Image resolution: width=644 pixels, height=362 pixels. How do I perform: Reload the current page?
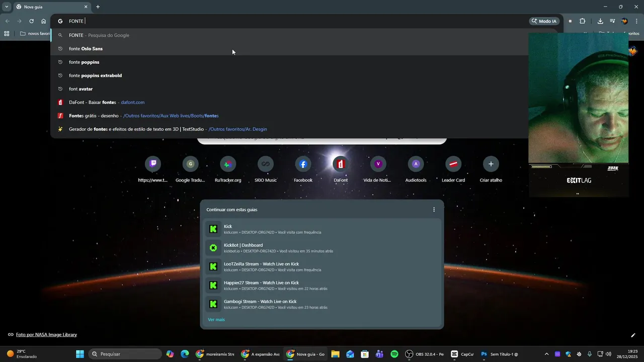point(31,21)
